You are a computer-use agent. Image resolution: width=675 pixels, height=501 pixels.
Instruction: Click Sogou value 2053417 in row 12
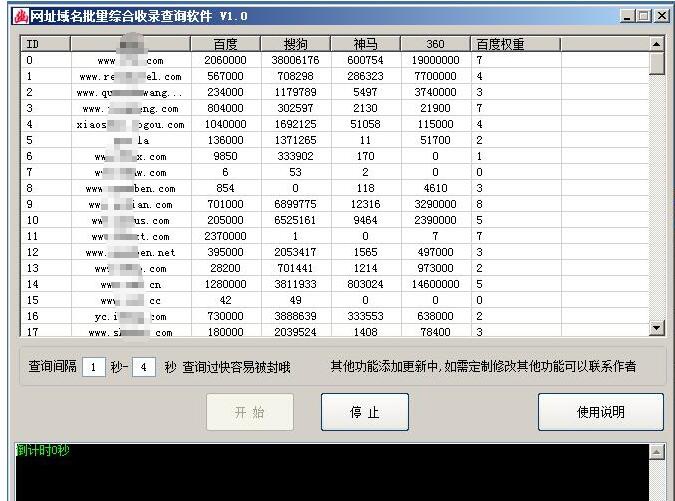click(295, 252)
